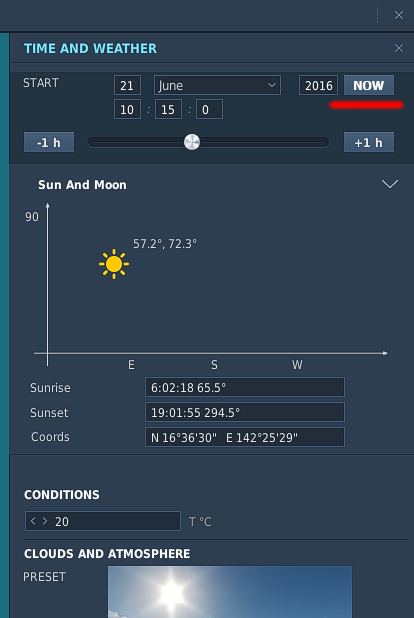414x618 pixels.
Task: Click the W axis label
Action: pyautogui.click(x=297, y=365)
